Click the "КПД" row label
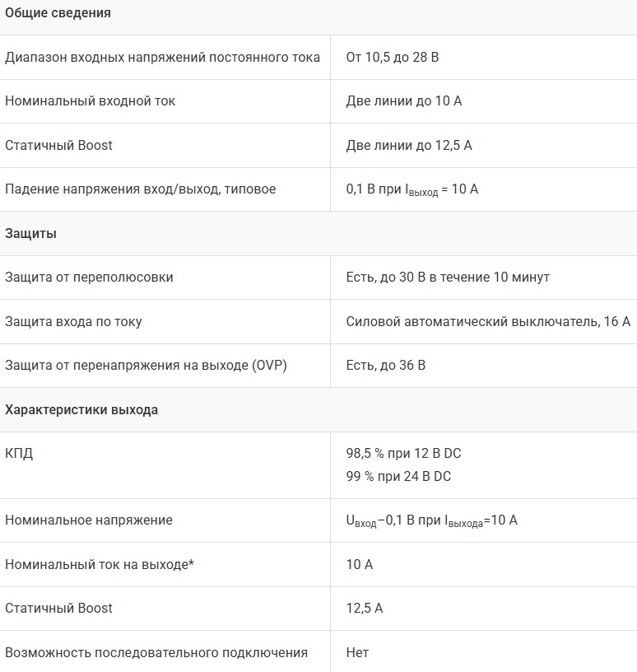 click(19, 454)
